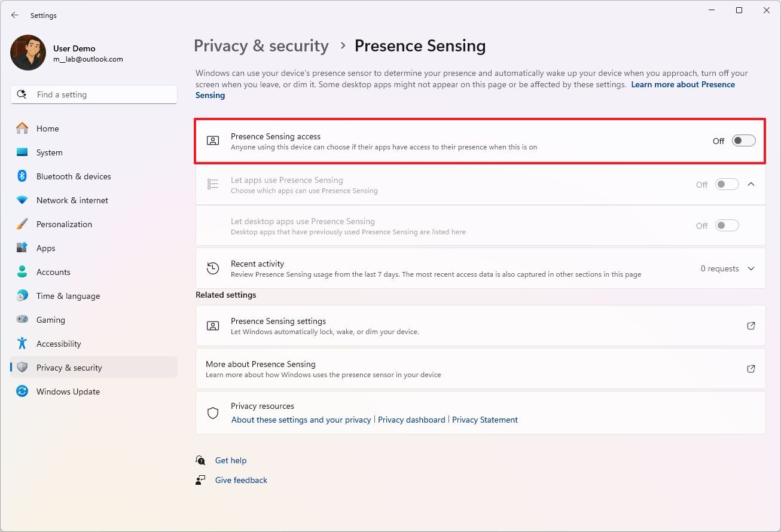Click the Network & internet icon

click(22, 200)
